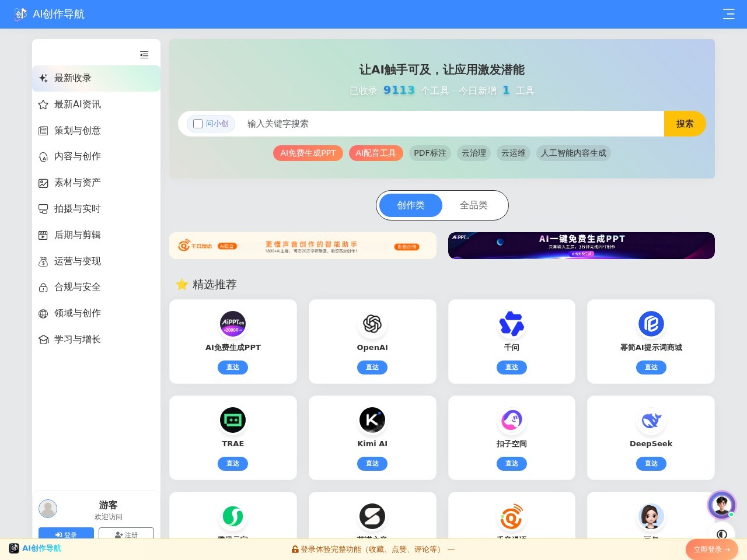Click 直达 button under 扣子空间
Screen dimensions: 747x560
tap(512, 464)
